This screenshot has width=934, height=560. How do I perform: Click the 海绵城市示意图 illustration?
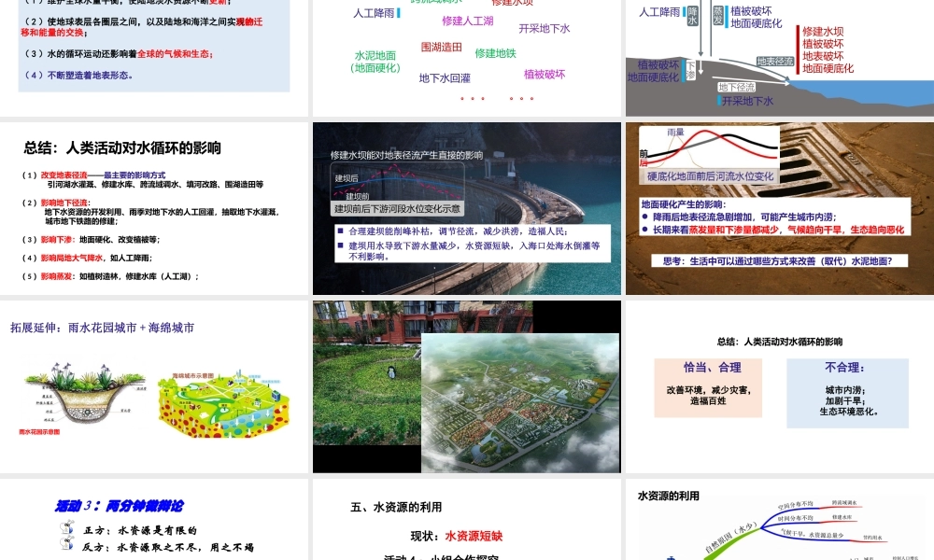point(223,403)
